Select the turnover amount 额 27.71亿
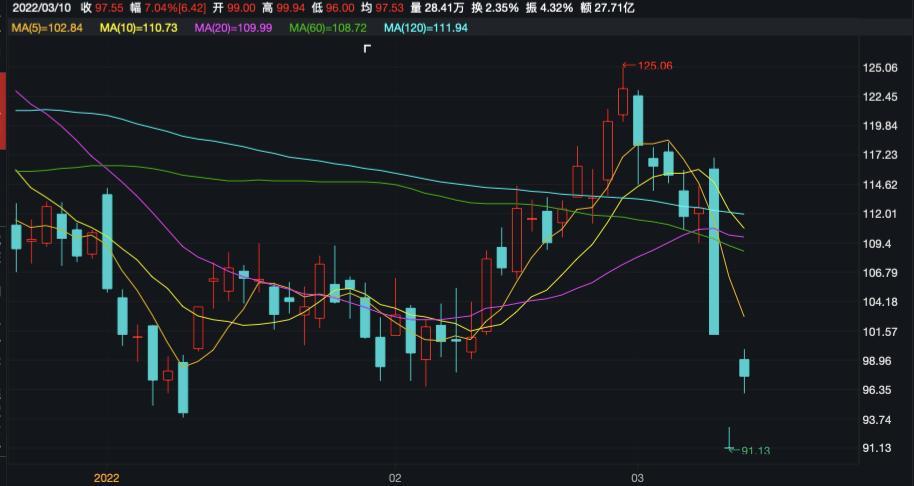Image resolution: width=914 pixels, height=486 pixels. coord(609,8)
